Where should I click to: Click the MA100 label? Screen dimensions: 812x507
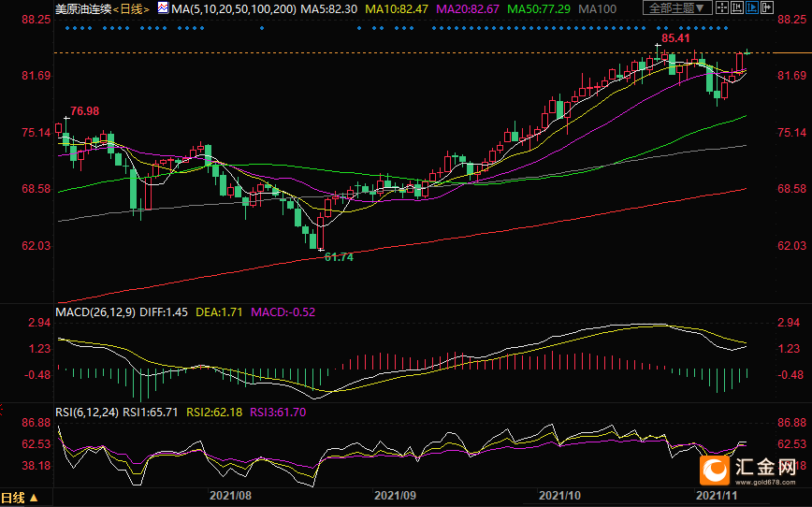coord(597,8)
